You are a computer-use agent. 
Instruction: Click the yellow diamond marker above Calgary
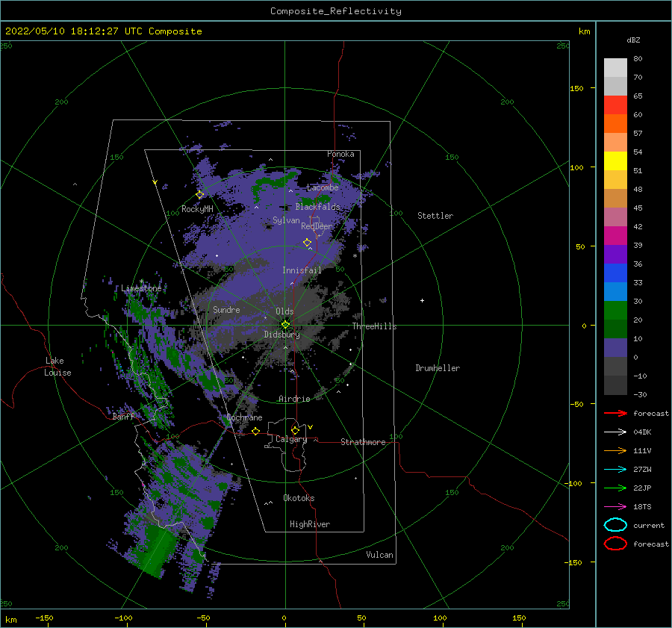[x=295, y=430]
